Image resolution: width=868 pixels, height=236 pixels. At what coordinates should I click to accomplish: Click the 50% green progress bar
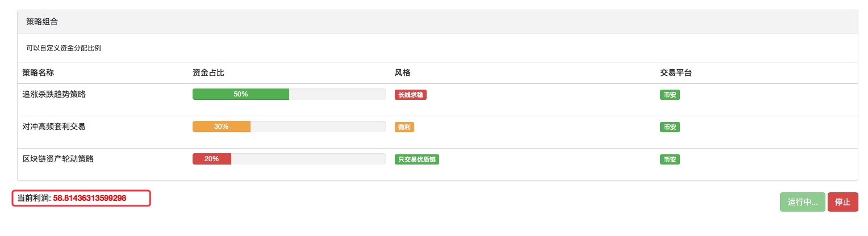(x=241, y=94)
